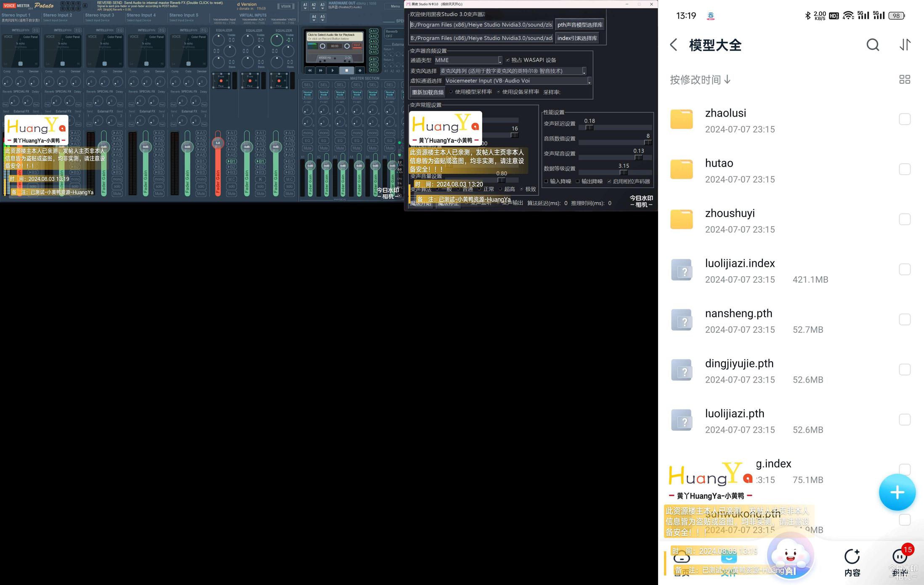Tap the back arrow beside 模型大全
Image resolution: width=924 pixels, height=585 pixels.
tap(674, 45)
